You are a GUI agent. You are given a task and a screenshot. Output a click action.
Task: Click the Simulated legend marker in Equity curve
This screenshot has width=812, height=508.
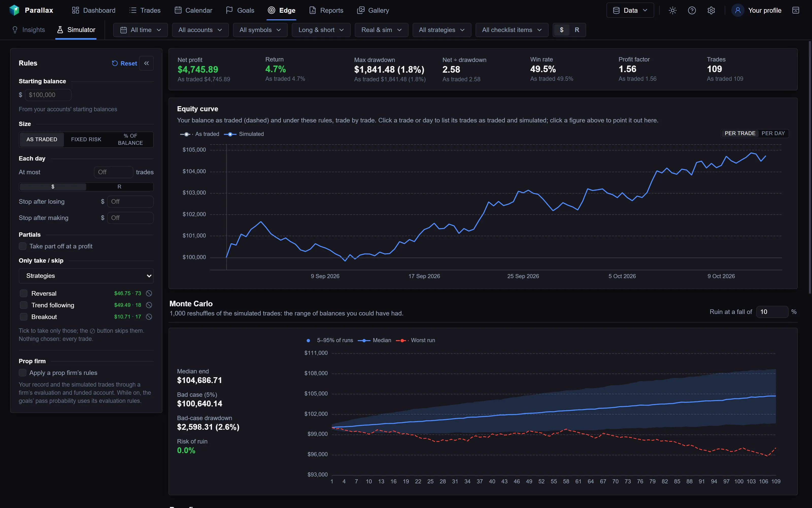tap(230, 134)
